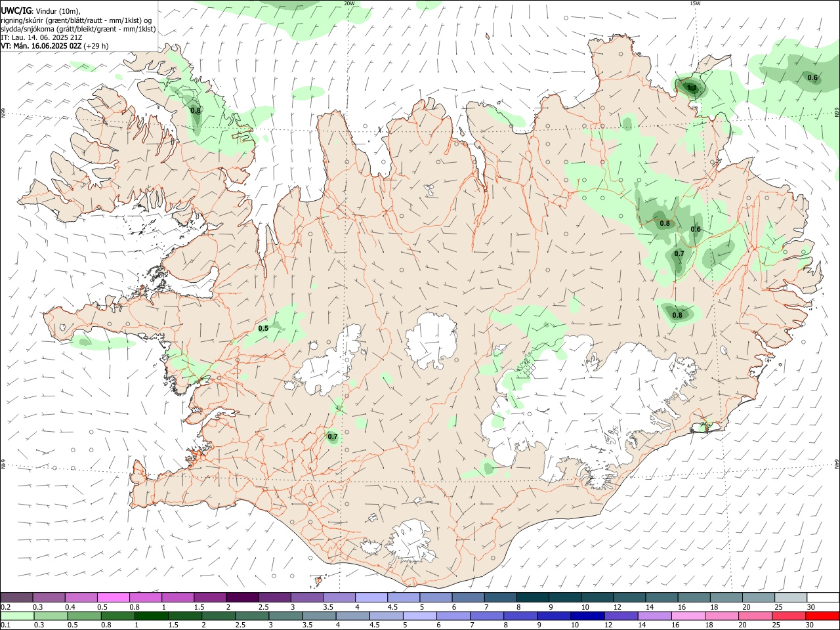Click the darkest purple 2–2.5 swatch in upper legend
This screenshot has height=630, width=840.
coord(241,597)
